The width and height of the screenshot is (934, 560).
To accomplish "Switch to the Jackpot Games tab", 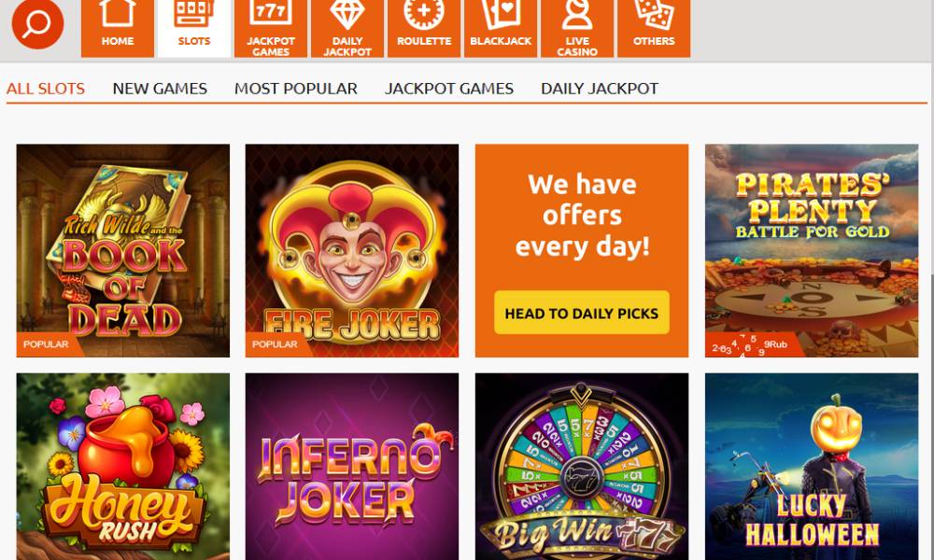I will [x=449, y=89].
